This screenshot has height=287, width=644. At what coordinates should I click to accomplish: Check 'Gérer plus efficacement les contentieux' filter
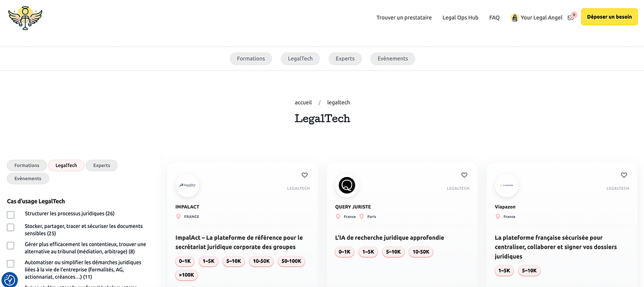(x=11, y=246)
